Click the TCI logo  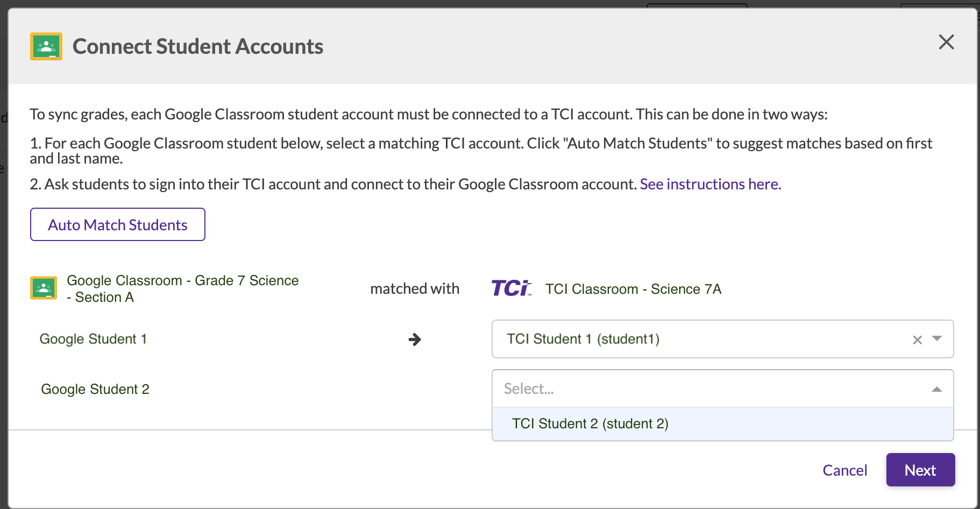(510, 288)
